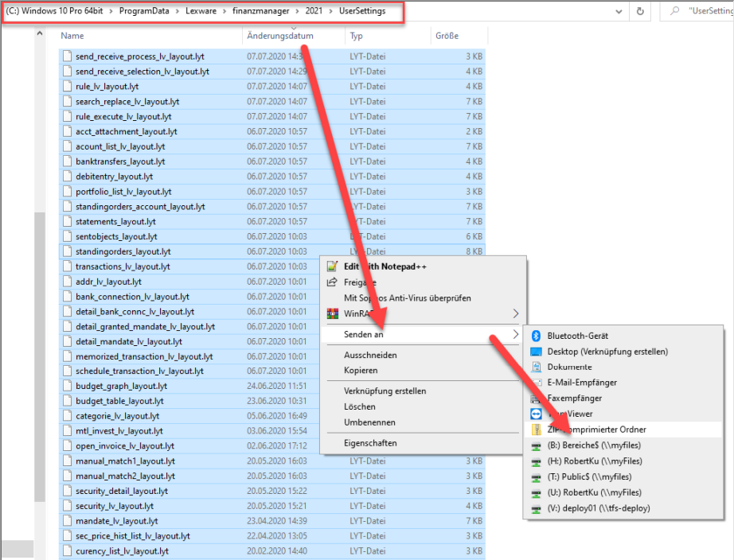Screen dimensions: 734x560
Task: Click the Dokumente icon in the submenu
Action: pos(536,367)
